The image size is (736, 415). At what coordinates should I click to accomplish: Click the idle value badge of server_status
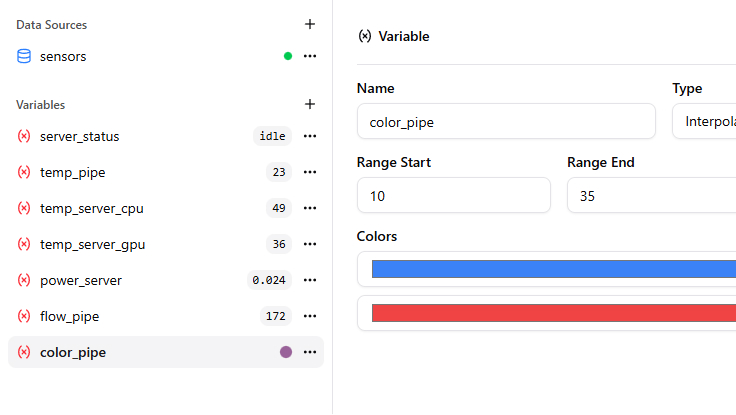pyautogui.click(x=272, y=136)
